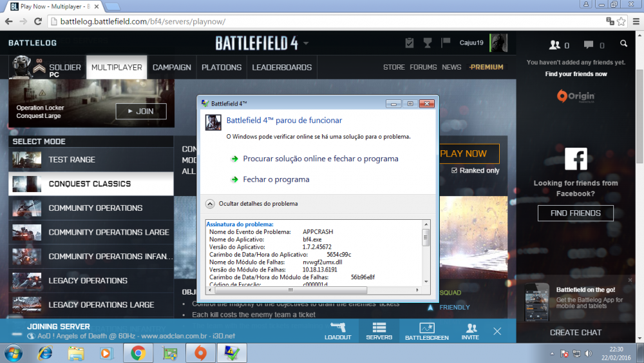Image resolution: width=644 pixels, height=363 pixels.
Task: Toggle the Ranked only checkbox
Action: click(455, 171)
